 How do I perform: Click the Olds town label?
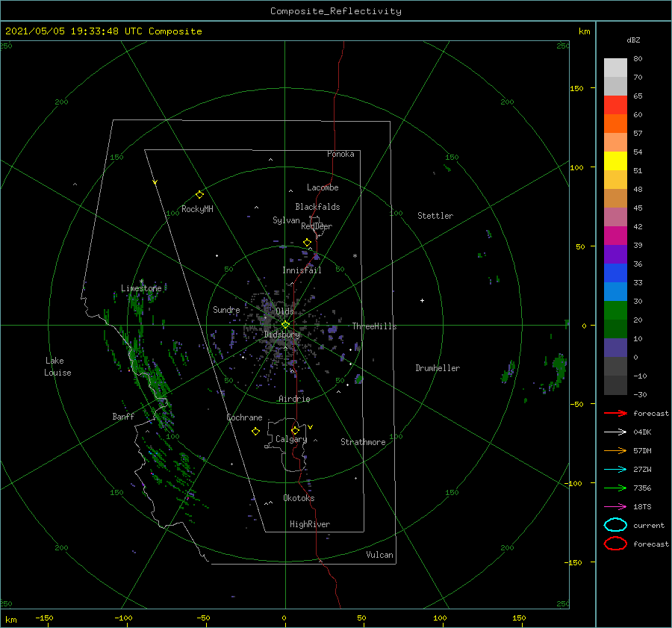coord(284,311)
